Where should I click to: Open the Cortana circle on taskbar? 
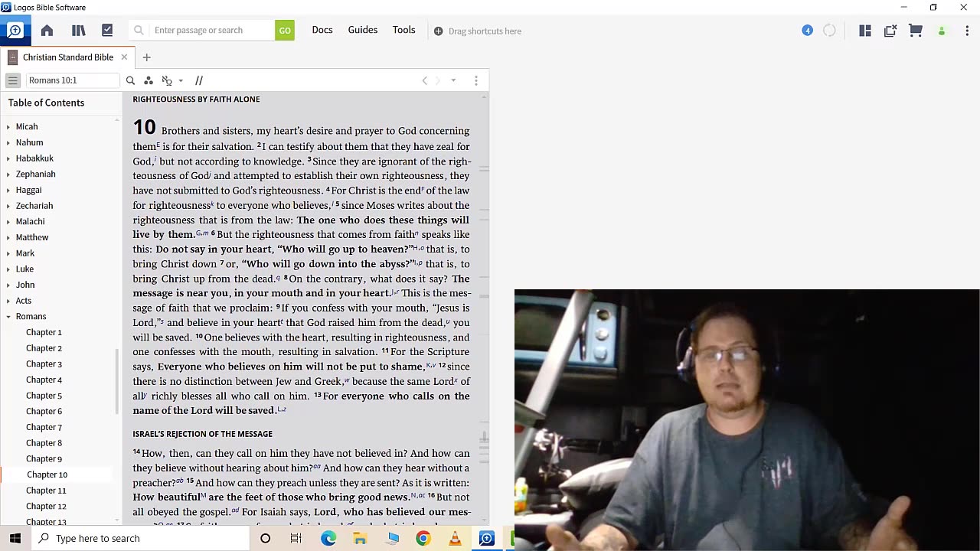tap(265, 538)
